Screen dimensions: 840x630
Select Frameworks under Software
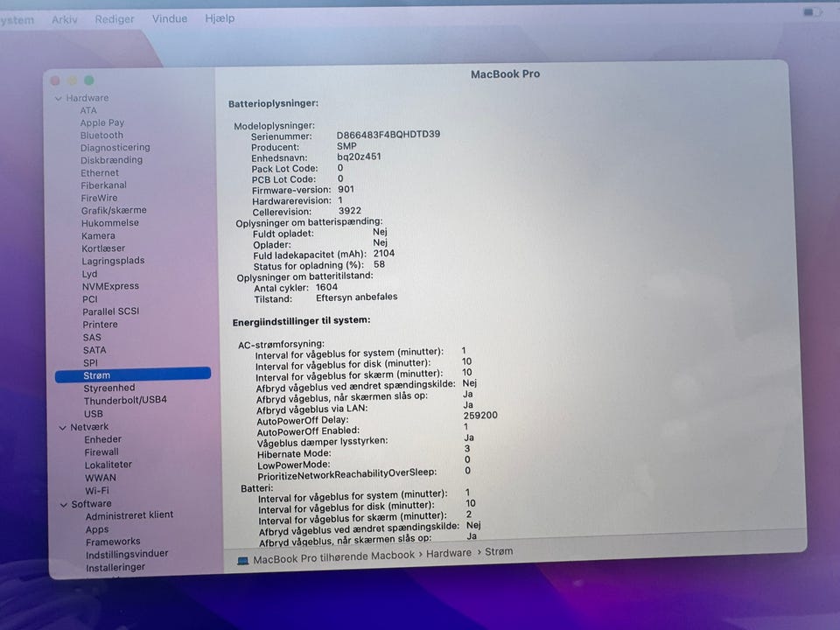point(113,542)
